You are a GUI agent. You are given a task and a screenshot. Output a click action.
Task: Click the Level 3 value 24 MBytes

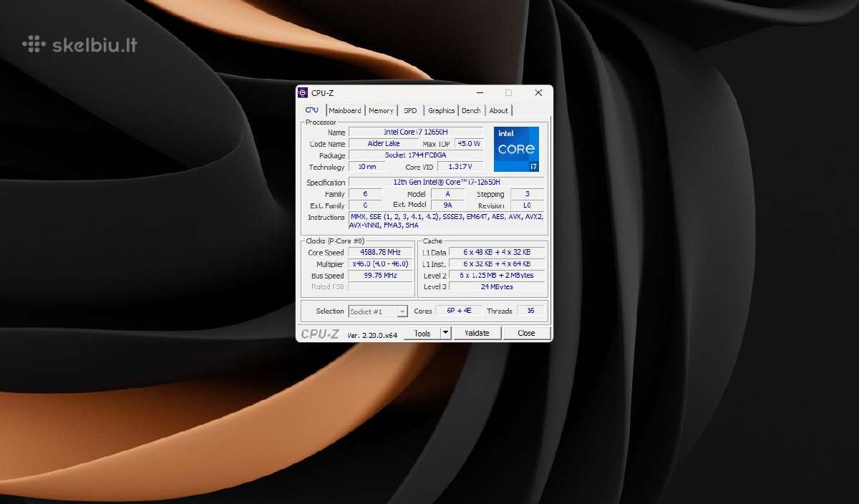497,287
